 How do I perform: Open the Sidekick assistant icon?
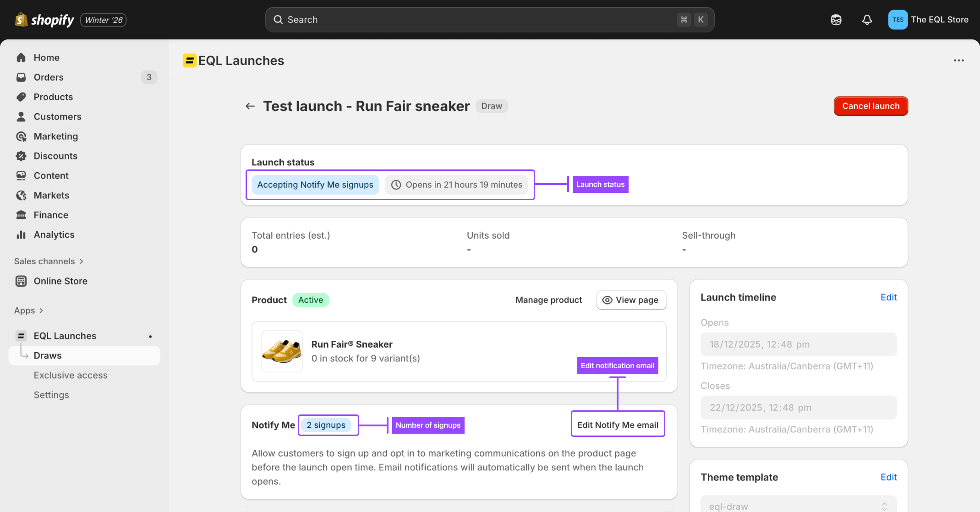coord(836,20)
